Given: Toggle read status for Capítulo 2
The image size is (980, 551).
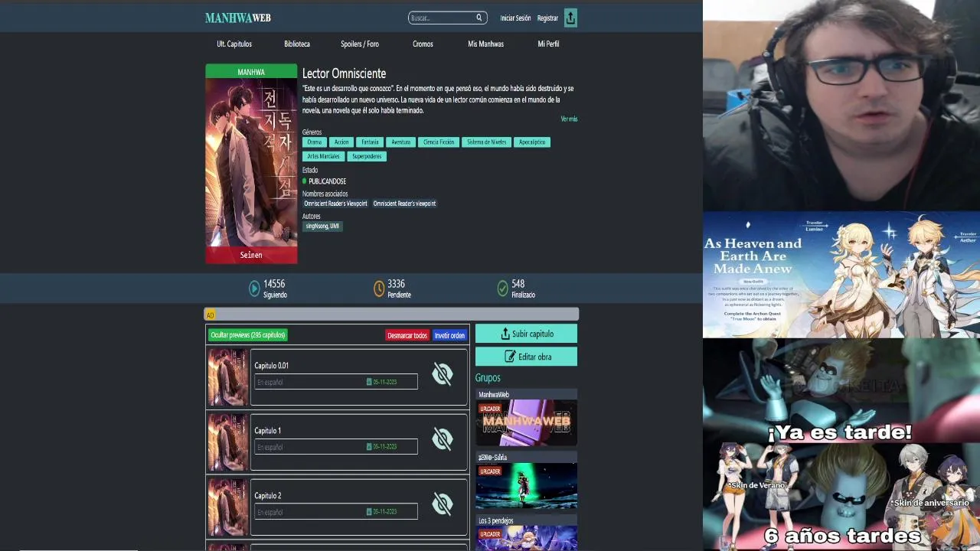Looking at the screenshot, I should [443, 504].
